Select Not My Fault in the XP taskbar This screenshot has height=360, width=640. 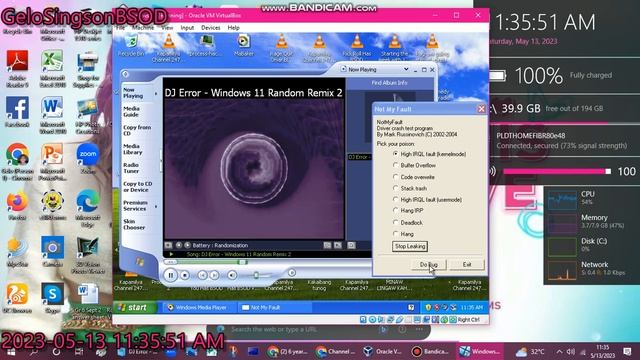(275, 307)
